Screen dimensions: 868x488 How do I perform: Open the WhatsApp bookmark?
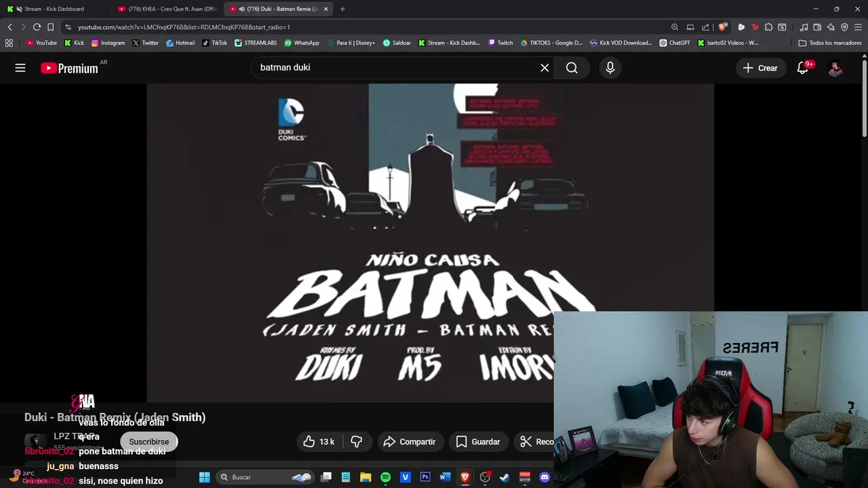[x=302, y=43]
